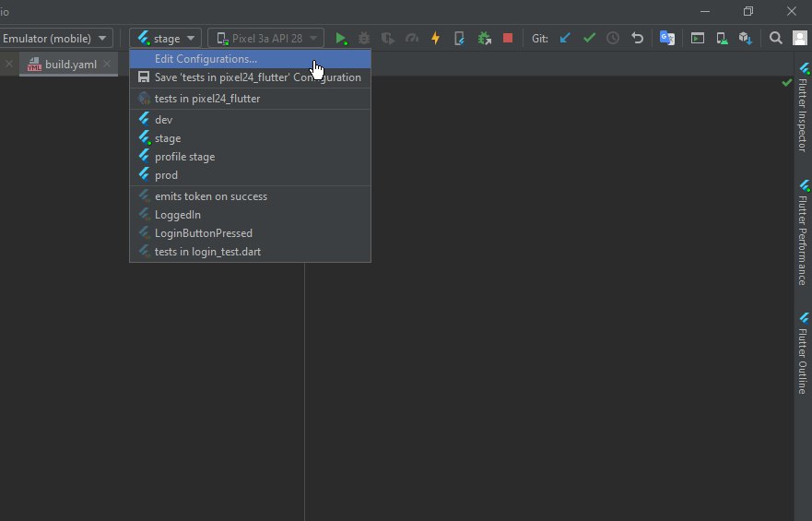Select the profile stage configuration
The image size is (812, 521).
tap(250, 157)
